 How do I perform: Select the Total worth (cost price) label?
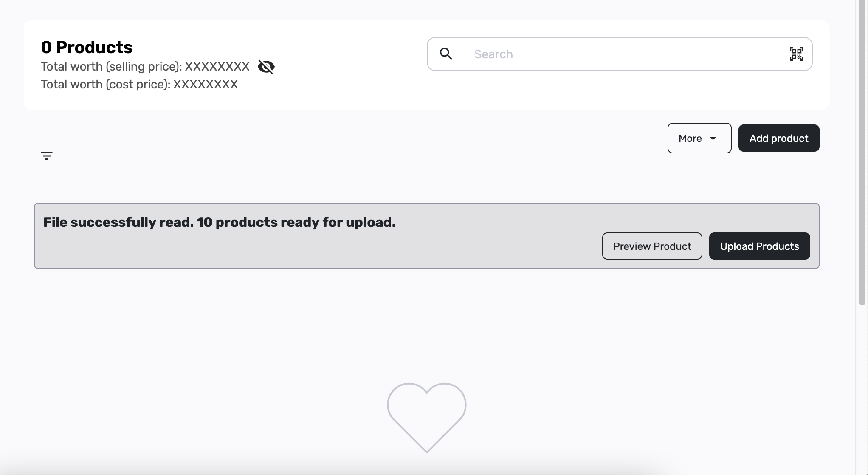[x=106, y=85]
